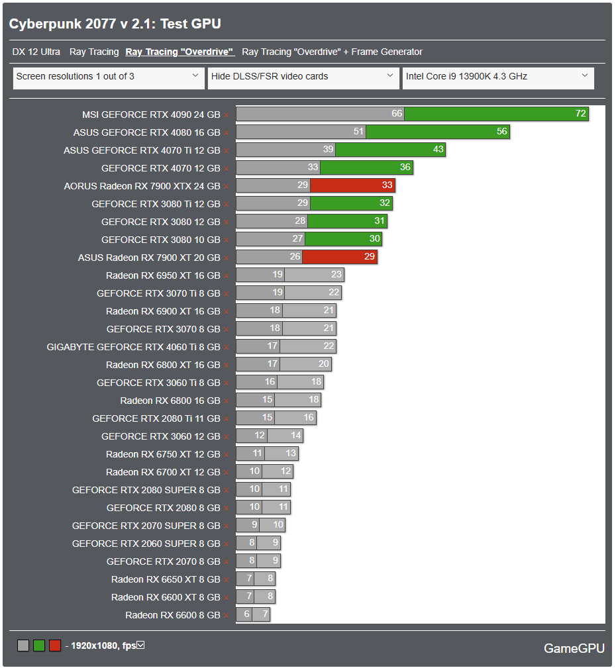Remove ASUS GEFORCE RTX 4080 16 GB row
This screenshot has height=672, width=616.
(x=227, y=133)
